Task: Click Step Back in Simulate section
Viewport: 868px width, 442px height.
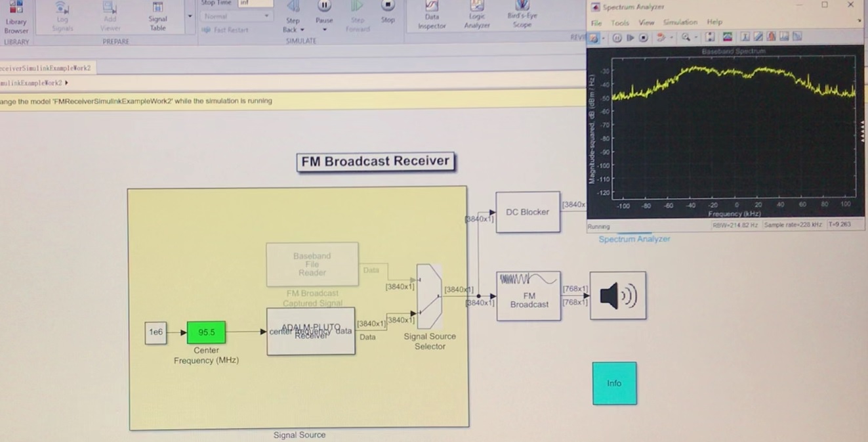Action: [293, 13]
